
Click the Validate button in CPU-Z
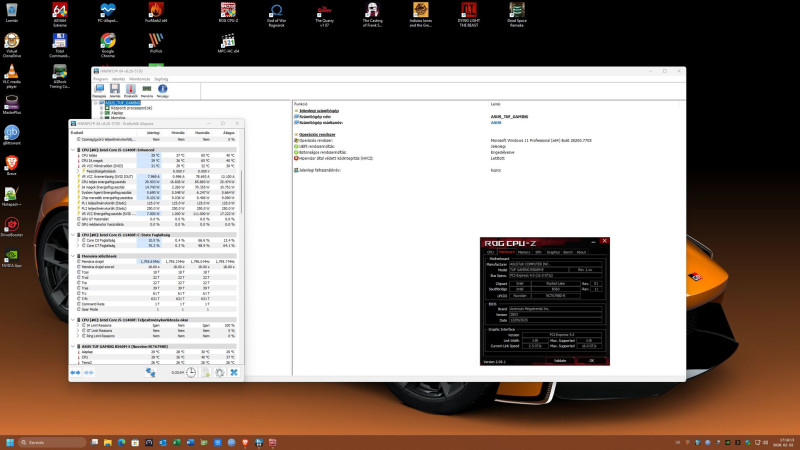pyautogui.click(x=560, y=360)
